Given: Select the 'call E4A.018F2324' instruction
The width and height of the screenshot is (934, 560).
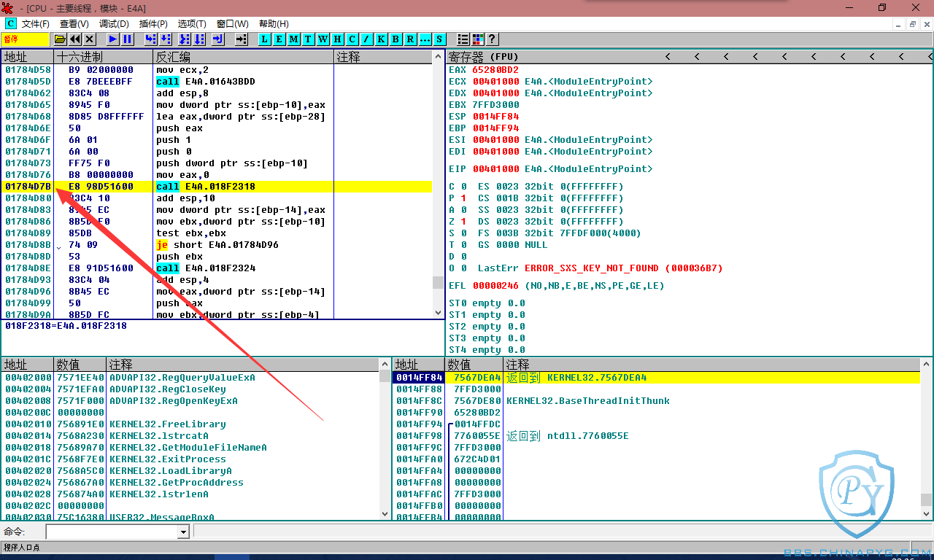Looking at the screenshot, I should [x=206, y=268].
